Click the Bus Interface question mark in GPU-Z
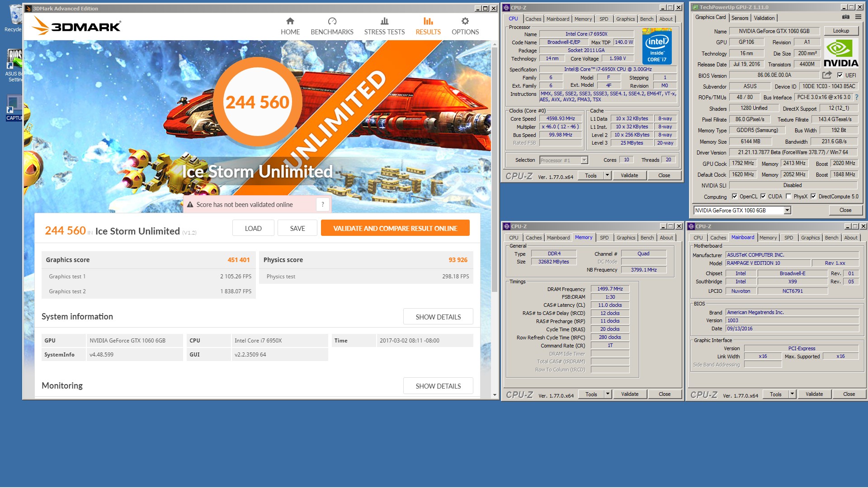Viewport: 868px width, 488px height. click(856, 97)
